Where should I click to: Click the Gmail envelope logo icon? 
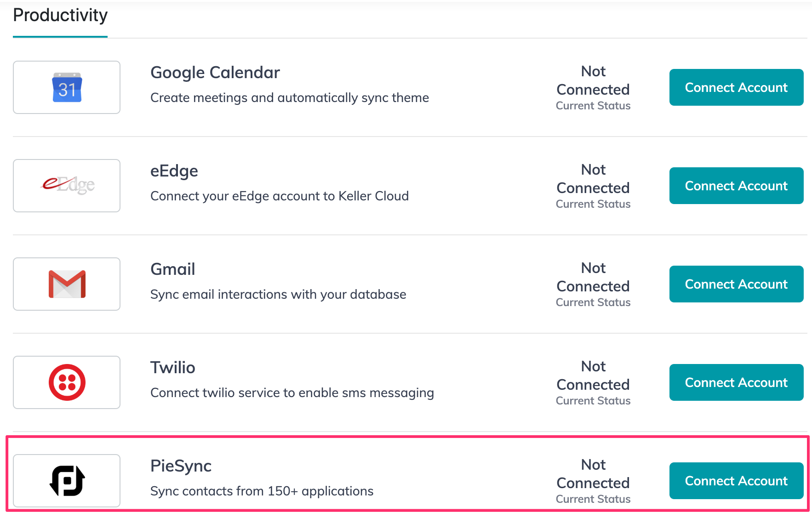coord(67,284)
